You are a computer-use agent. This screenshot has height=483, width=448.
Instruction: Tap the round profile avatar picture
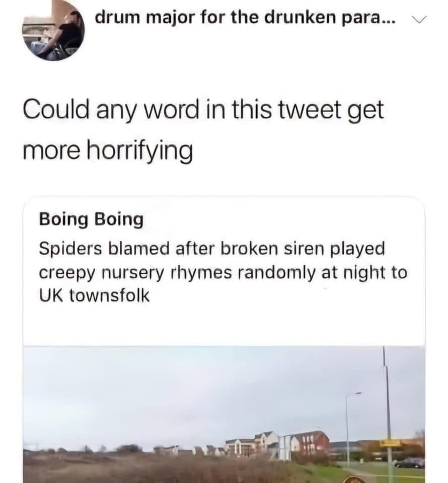(53, 29)
